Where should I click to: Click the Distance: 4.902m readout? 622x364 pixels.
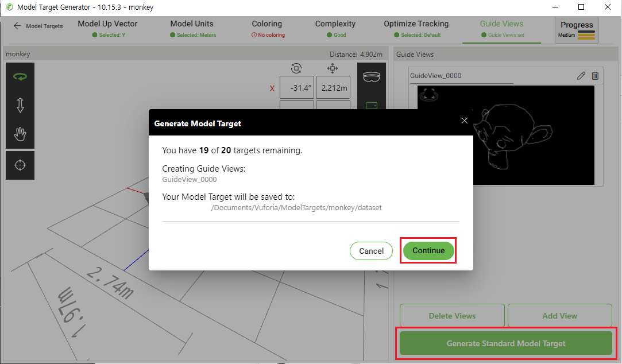[x=356, y=55]
